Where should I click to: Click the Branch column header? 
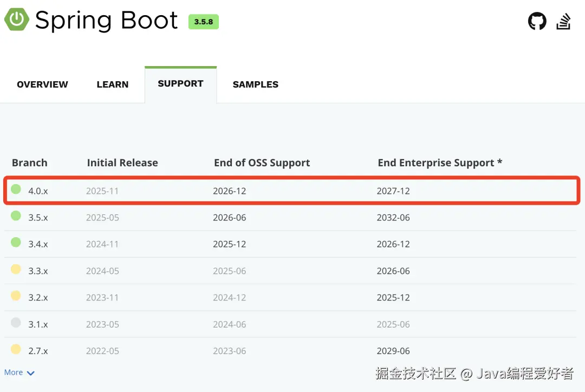click(29, 163)
